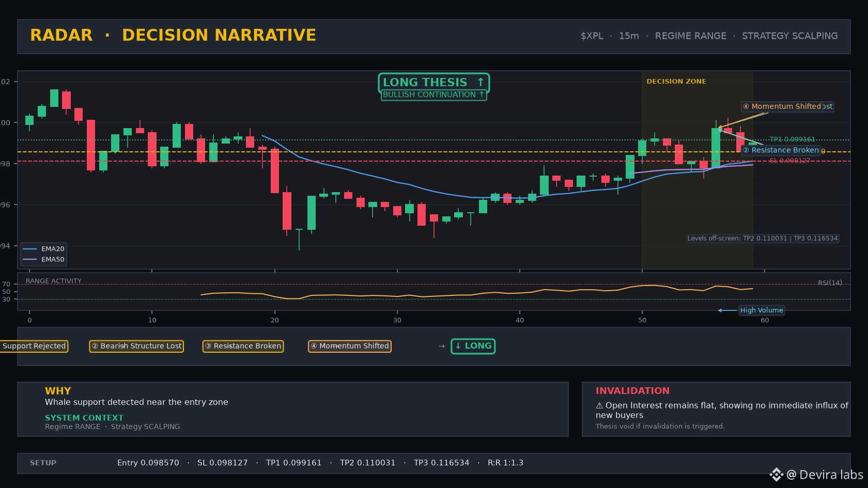This screenshot has height=488, width=868.
Task: Select the Bearish Structure Lost step chip
Action: (136, 346)
